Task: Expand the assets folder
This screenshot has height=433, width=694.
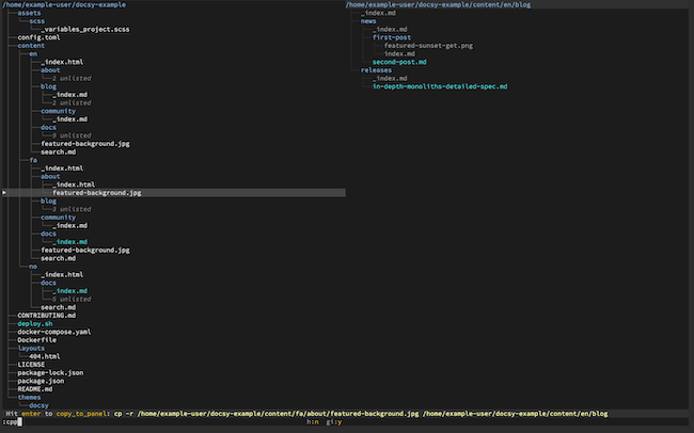Action: (x=30, y=12)
